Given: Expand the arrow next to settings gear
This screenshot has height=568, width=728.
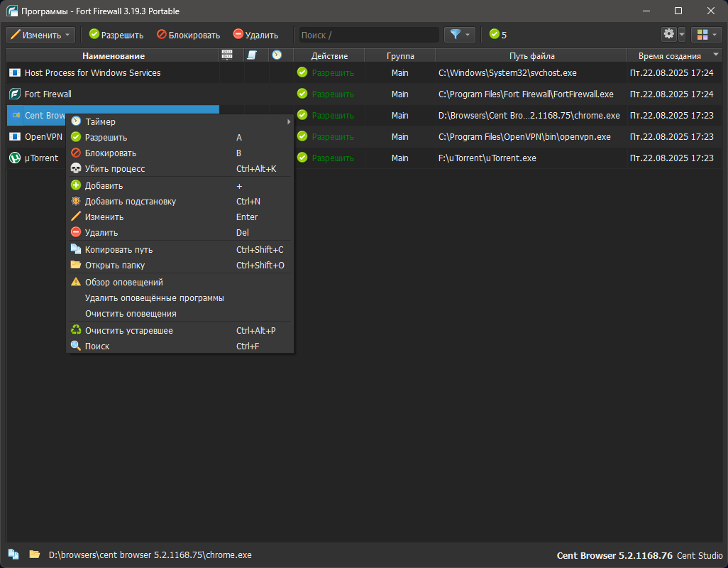Looking at the screenshot, I should [x=682, y=35].
